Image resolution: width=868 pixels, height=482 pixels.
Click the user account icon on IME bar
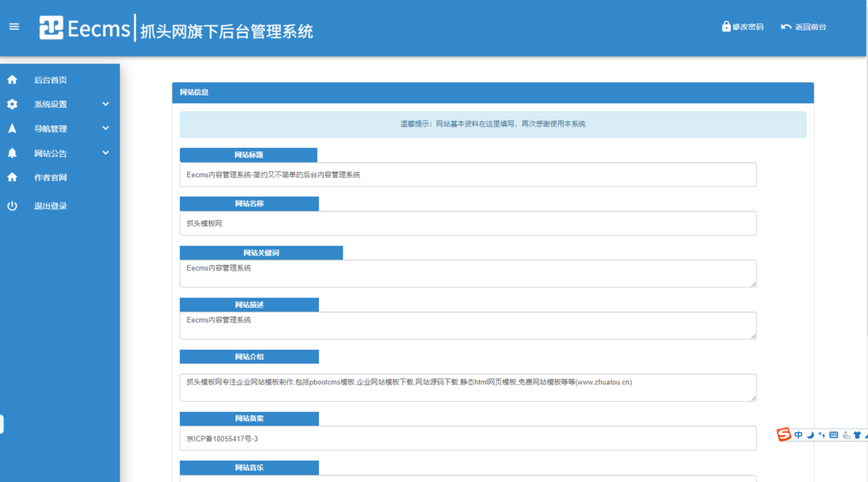(x=846, y=435)
